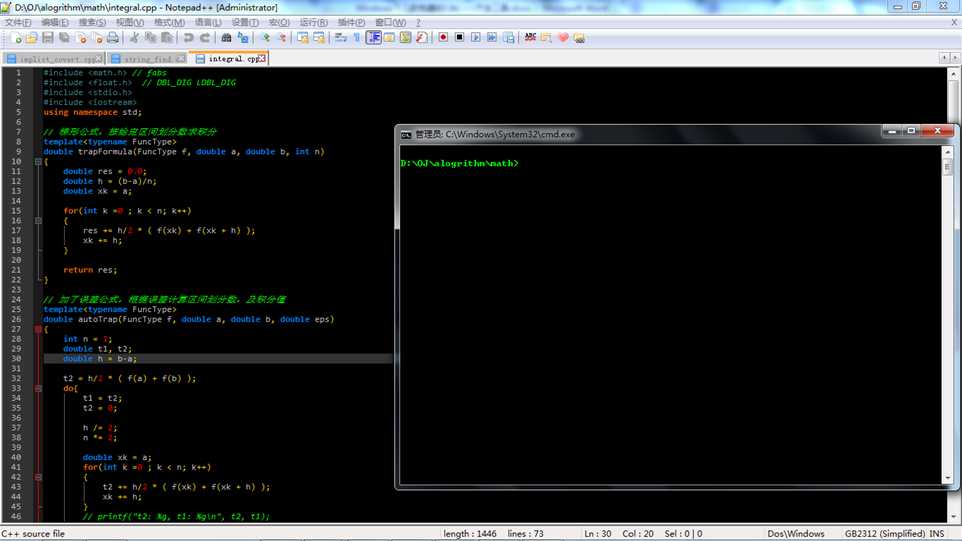The height and width of the screenshot is (541, 962).
Task: Toggle synchronized vertical scrolling
Action: click(x=303, y=38)
